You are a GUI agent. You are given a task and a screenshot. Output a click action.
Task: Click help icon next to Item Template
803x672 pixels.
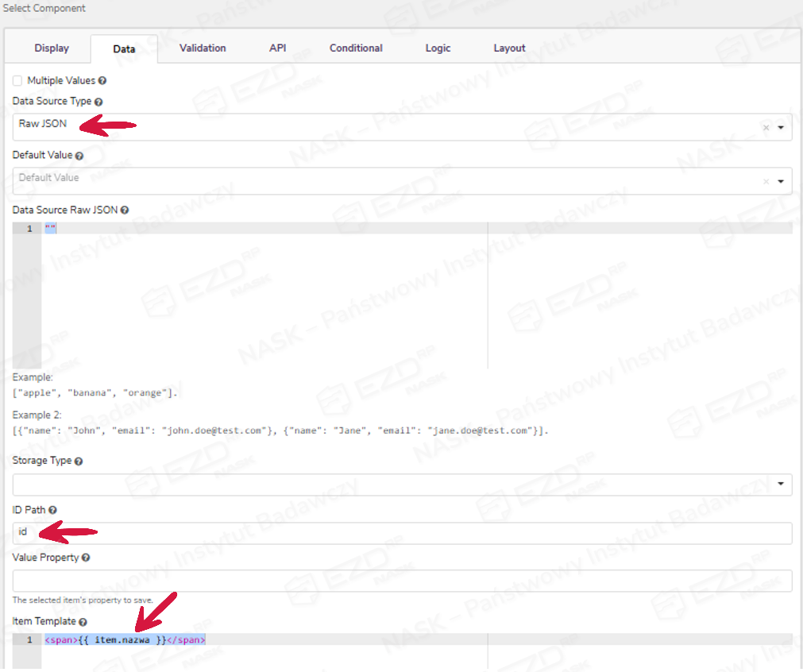(83, 622)
